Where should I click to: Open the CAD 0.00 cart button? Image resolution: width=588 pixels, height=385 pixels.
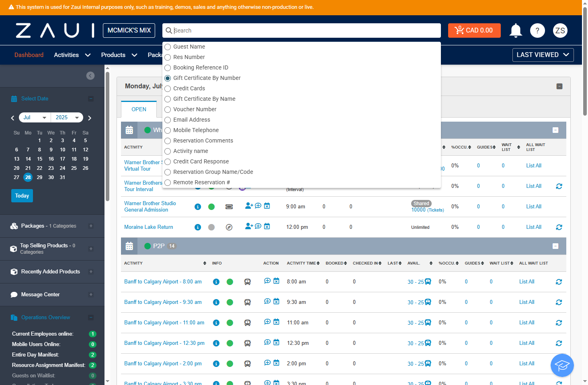(x=474, y=31)
